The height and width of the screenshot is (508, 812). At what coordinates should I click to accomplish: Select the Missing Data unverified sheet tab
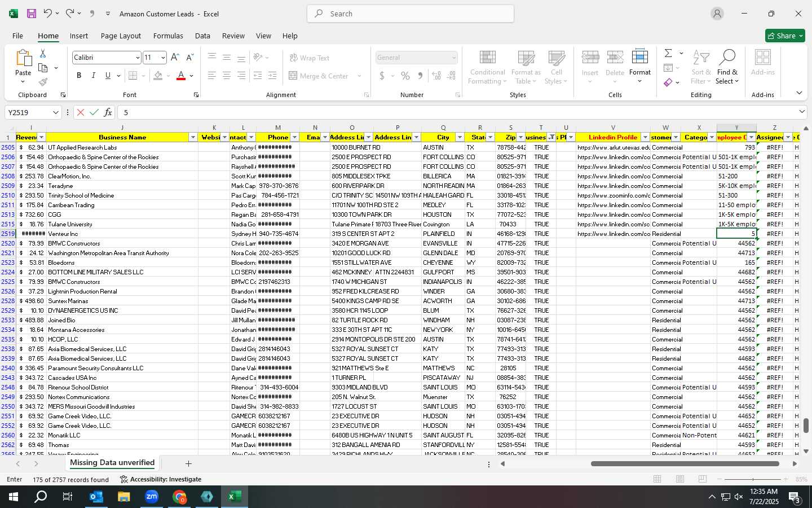(x=112, y=463)
